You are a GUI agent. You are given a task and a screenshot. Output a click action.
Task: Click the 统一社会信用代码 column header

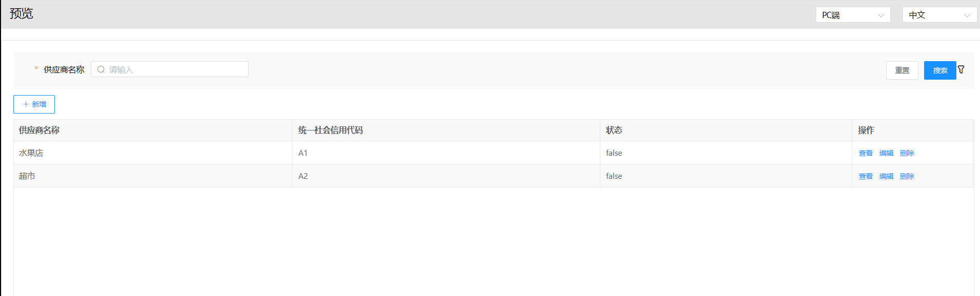click(x=330, y=131)
